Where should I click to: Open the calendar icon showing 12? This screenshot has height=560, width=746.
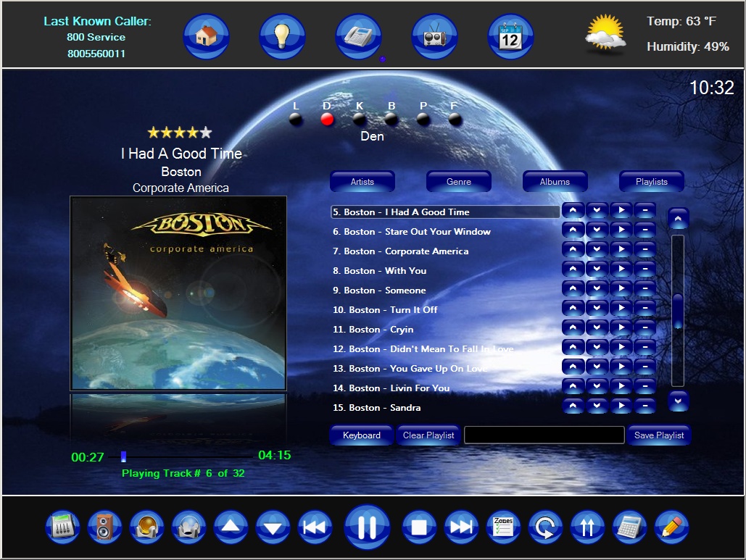point(510,37)
